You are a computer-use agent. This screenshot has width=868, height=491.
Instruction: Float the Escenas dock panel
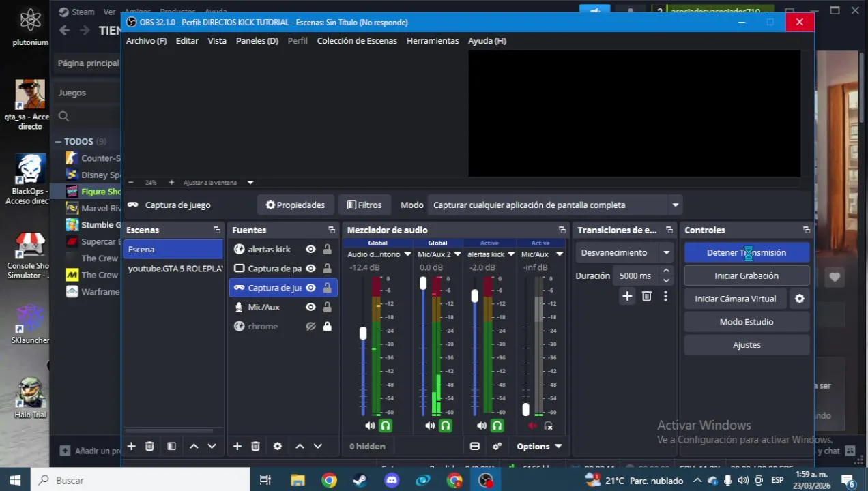pyautogui.click(x=217, y=230)
